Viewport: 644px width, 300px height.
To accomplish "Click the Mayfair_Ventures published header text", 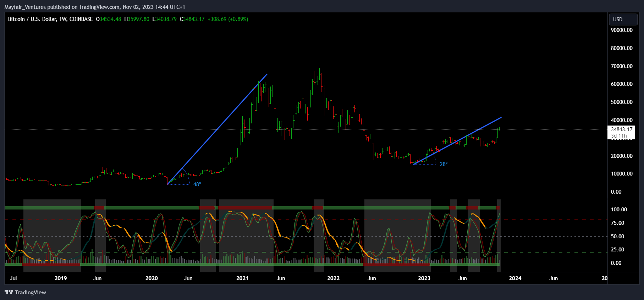I will pyautogui.click(x=94, y=7).
